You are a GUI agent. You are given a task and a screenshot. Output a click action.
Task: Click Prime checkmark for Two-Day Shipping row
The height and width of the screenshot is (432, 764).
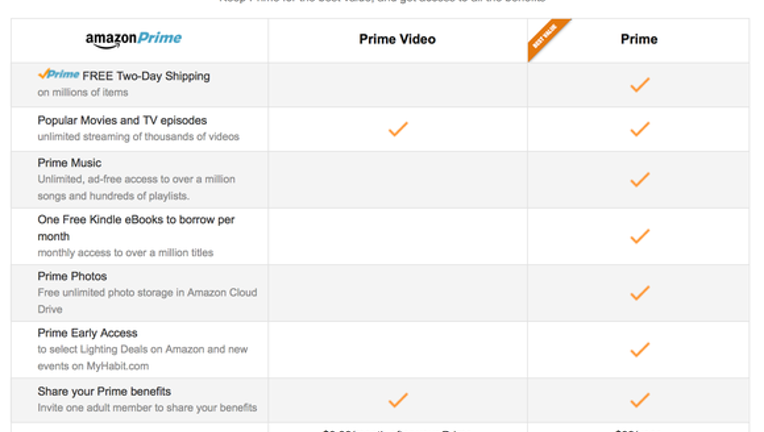pos(640,85)
